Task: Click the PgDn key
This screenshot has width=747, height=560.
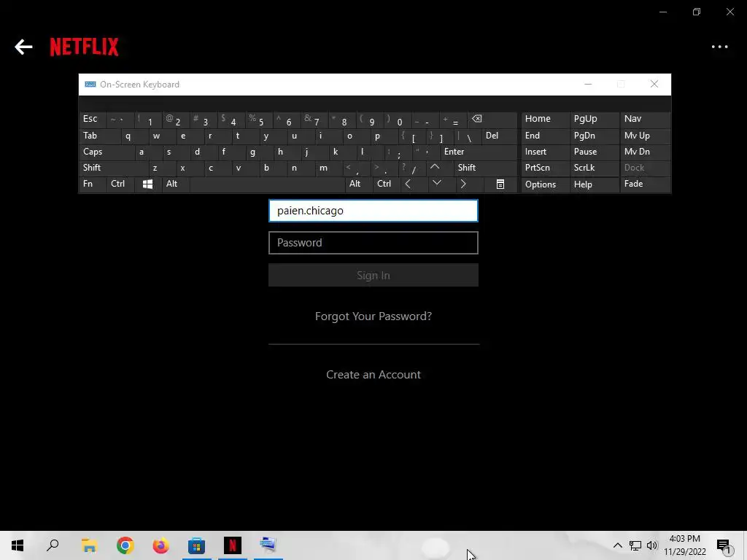Action: (x=594, y=135)
